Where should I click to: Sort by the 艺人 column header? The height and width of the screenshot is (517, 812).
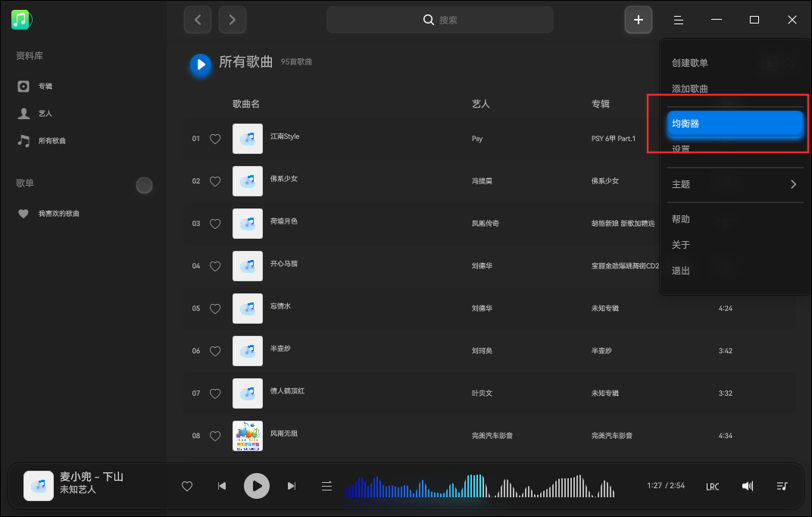coord(480,104)
